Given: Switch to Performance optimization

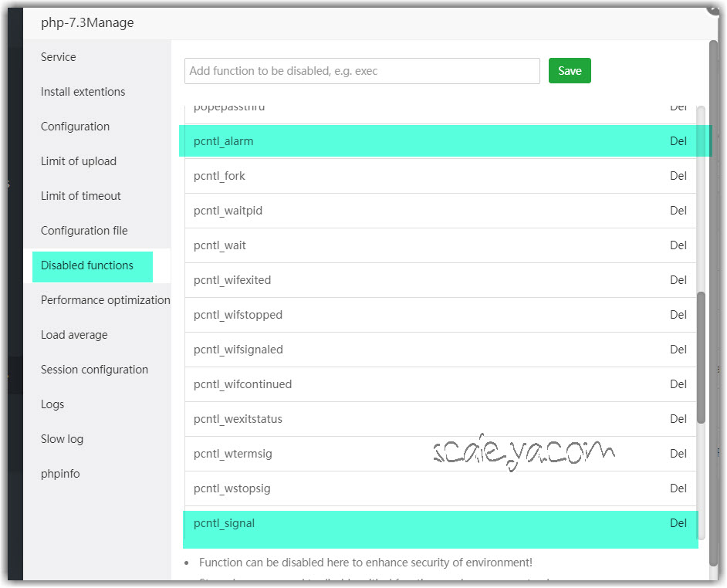Looking at the screenshot, I should [105, 300].
